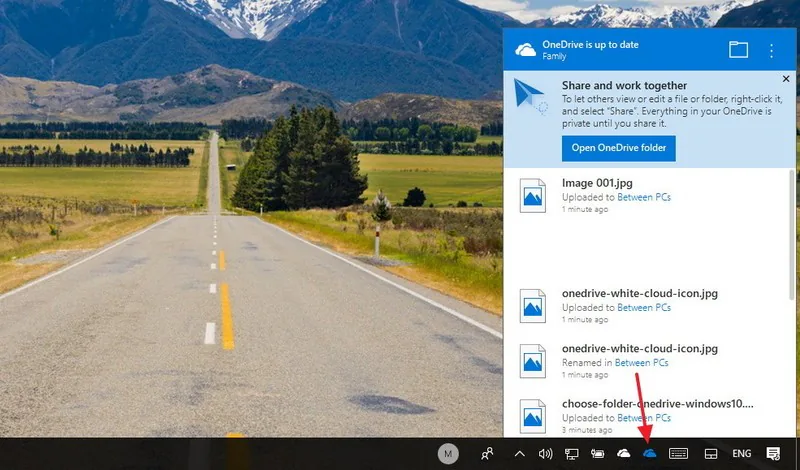Open the touch keyboard tray icon
The height and width of the screenshot is (470, 800).
pyautogui.click(x=678, y=453)
